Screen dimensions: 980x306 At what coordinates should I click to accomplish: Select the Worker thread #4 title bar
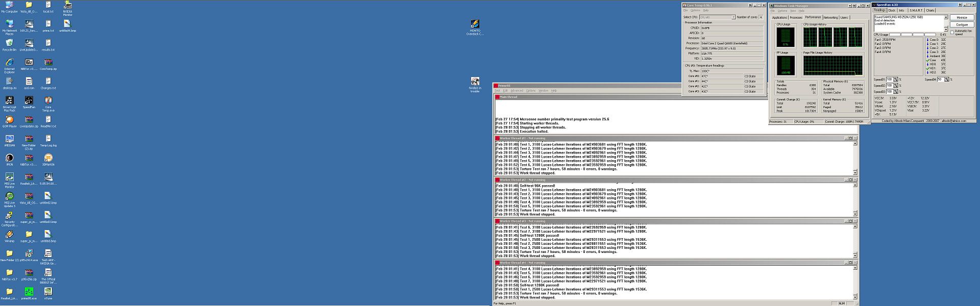(x=675, y=263)
